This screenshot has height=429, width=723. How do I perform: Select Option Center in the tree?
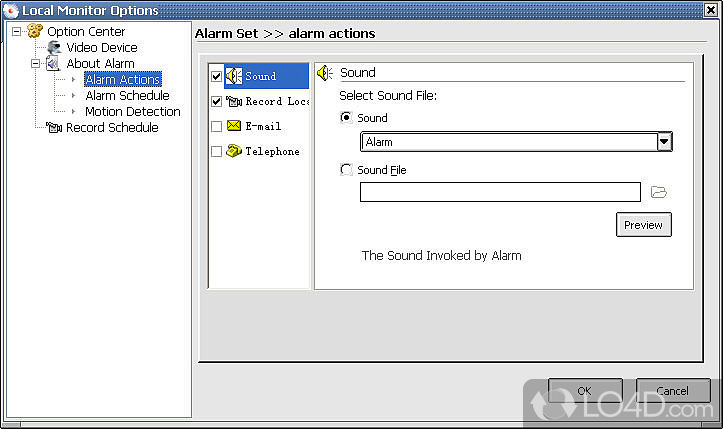pos(86,31)
